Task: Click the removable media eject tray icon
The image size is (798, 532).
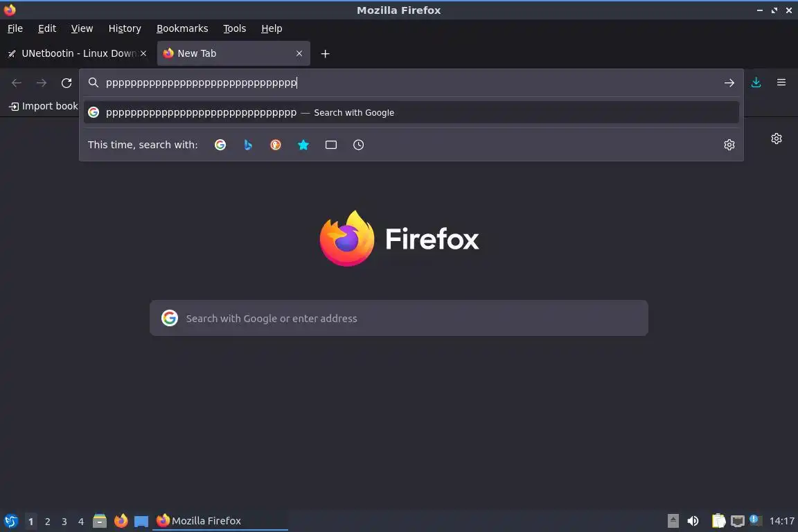Action: click(673, 521)
